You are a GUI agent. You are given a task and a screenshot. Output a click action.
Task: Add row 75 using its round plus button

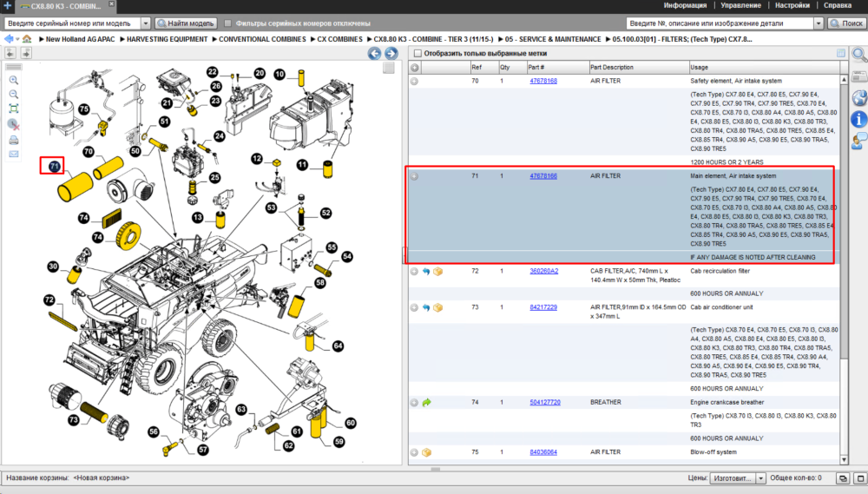pyautogui.click(x=414, y=452)
